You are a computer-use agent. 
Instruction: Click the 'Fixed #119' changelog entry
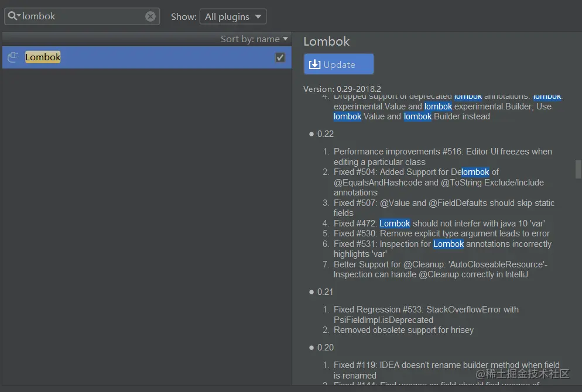coord(446,370)
